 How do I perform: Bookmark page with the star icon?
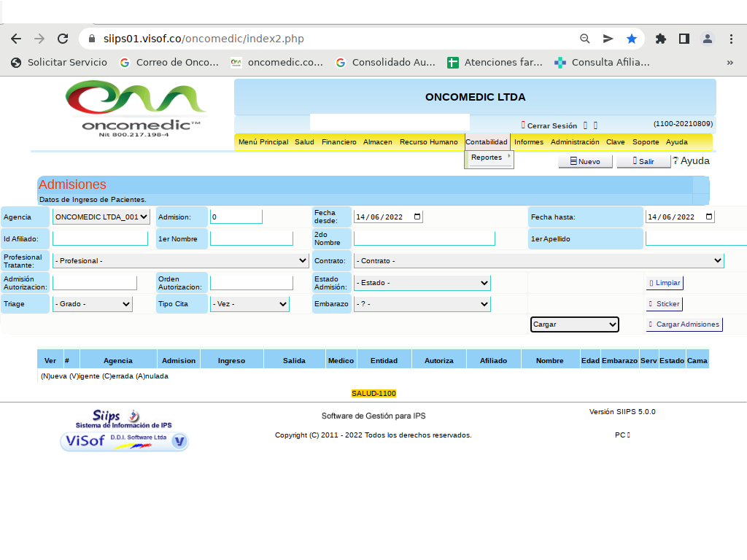pos(632,39)
